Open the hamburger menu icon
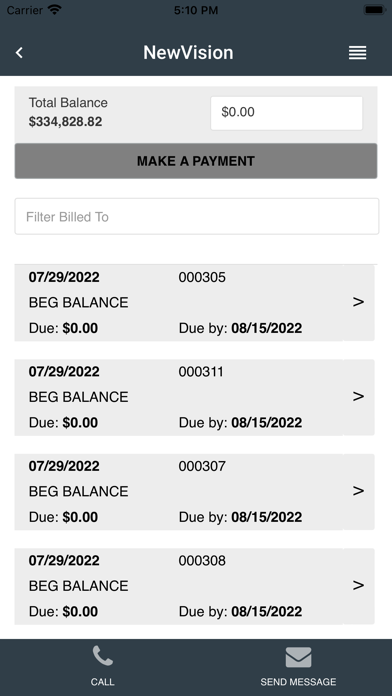 [357, 53]
